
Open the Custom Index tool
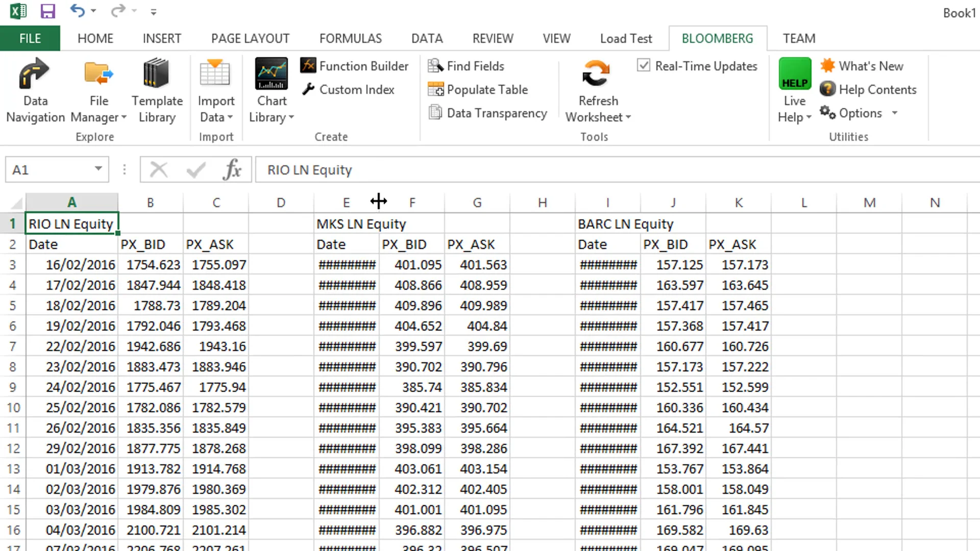348,90
